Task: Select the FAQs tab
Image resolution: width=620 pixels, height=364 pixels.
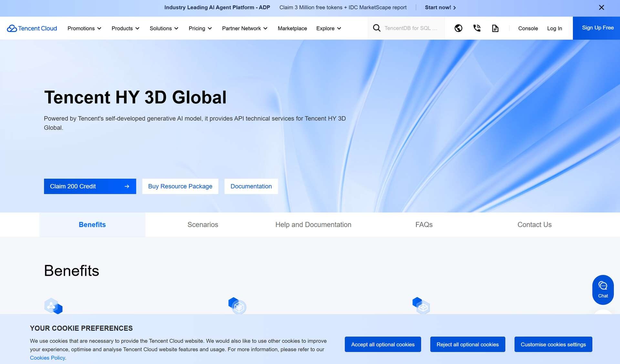Action: (x=424, y=225)
